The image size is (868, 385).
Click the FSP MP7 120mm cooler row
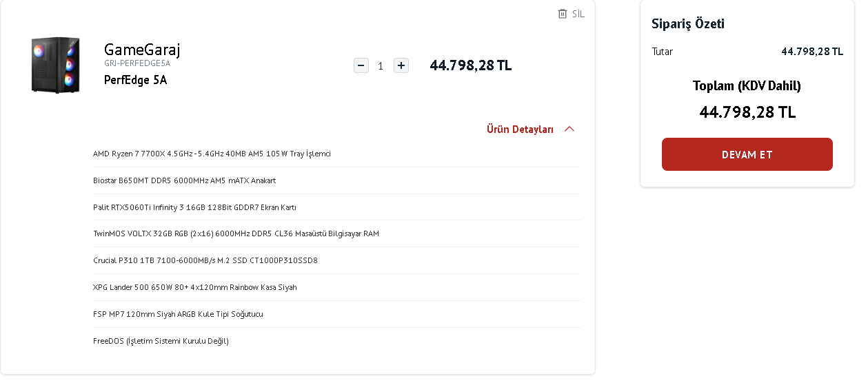337,315
